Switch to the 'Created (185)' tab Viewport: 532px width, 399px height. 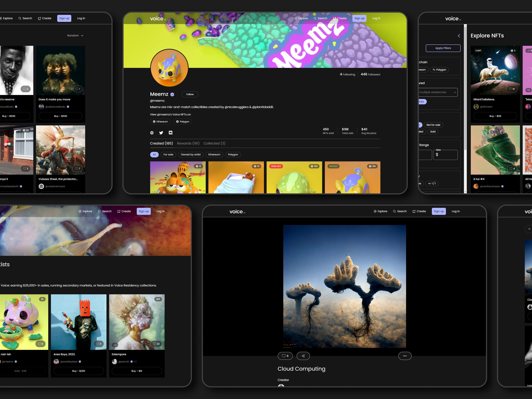(161, 143)
